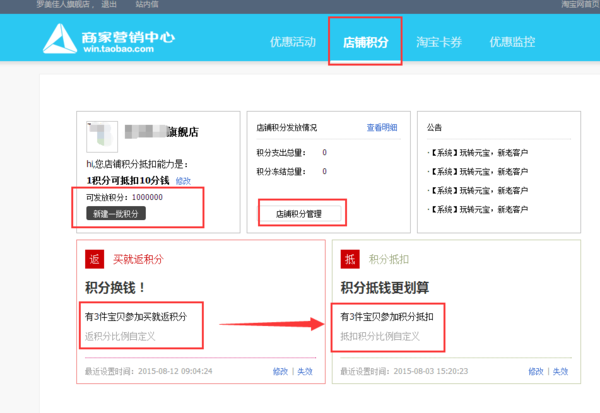Image resolution: width=600 pixels, height=413 pixels.
Task: Click the shop avatar thumbnail
Action: pyautogui.click(x=102, y=137)
